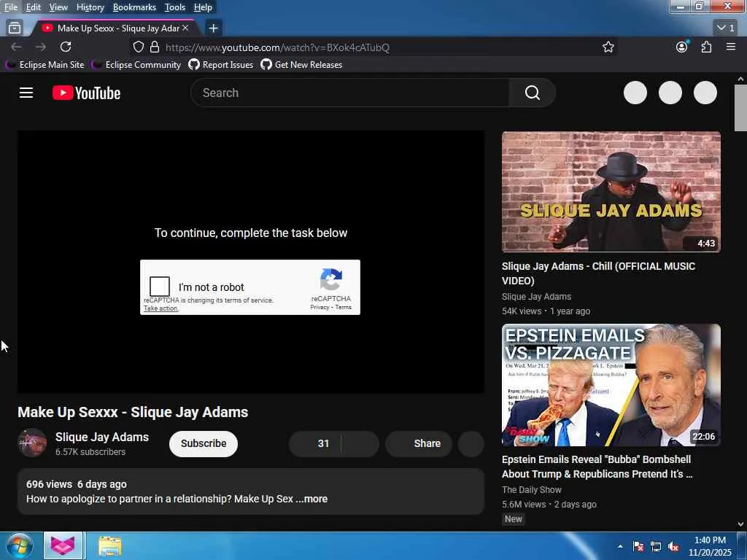Click the YouTube search input field

350,93
